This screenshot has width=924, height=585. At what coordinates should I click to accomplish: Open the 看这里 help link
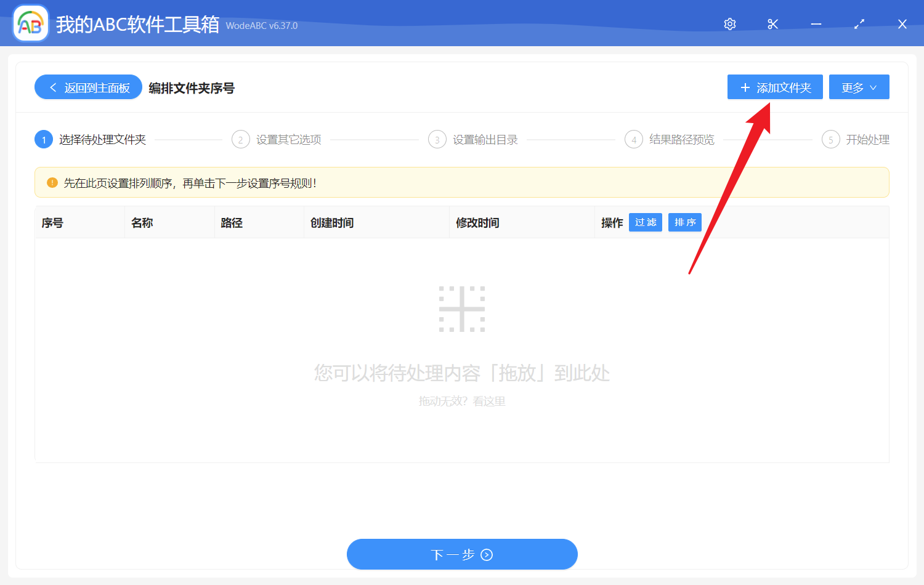click(x=488, y=401)
